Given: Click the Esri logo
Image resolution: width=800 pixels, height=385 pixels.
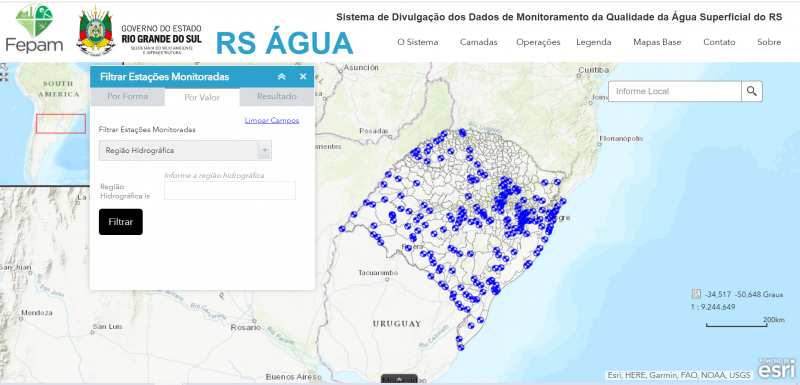Looking at the screenshot, I should pyautogui.click(x=776, y=369).
